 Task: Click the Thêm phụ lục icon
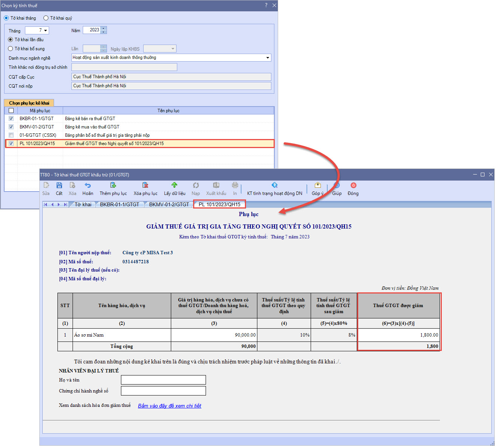113,185
